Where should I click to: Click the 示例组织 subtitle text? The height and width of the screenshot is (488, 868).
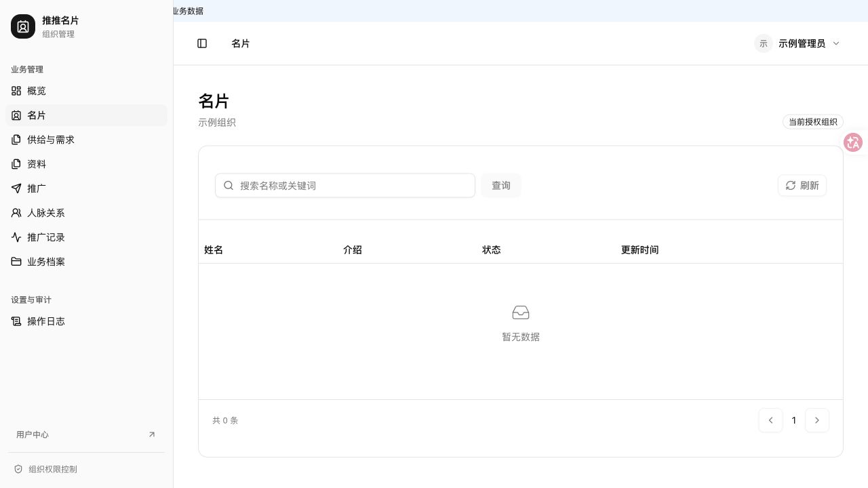click(x=217, y=123)
